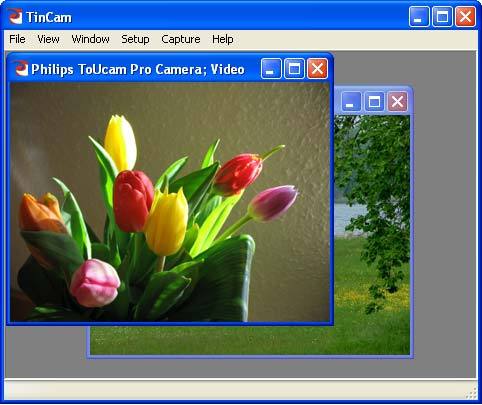Minimize the Philips ToUcam Pro Camera window
Viewport: 482px width, 405px height.
coord(271,69)
